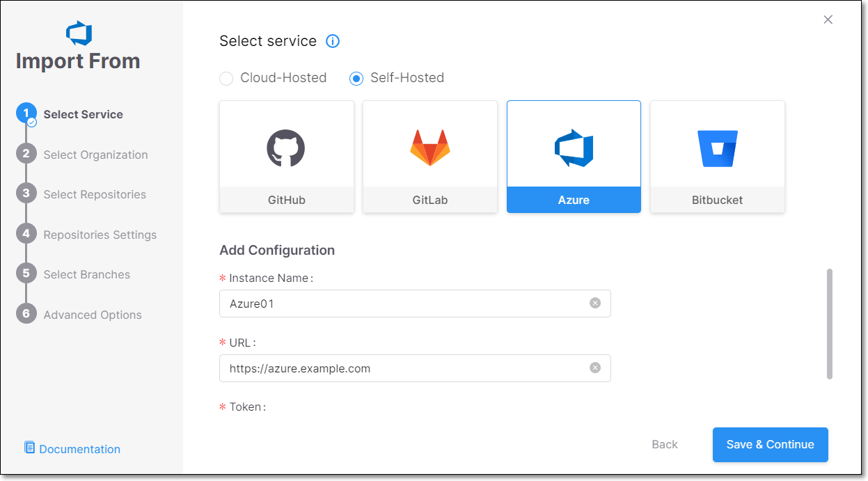Click the Import From title text
Image resolution: width=868 pixels, height=481 pixels.
click(78, 61)
